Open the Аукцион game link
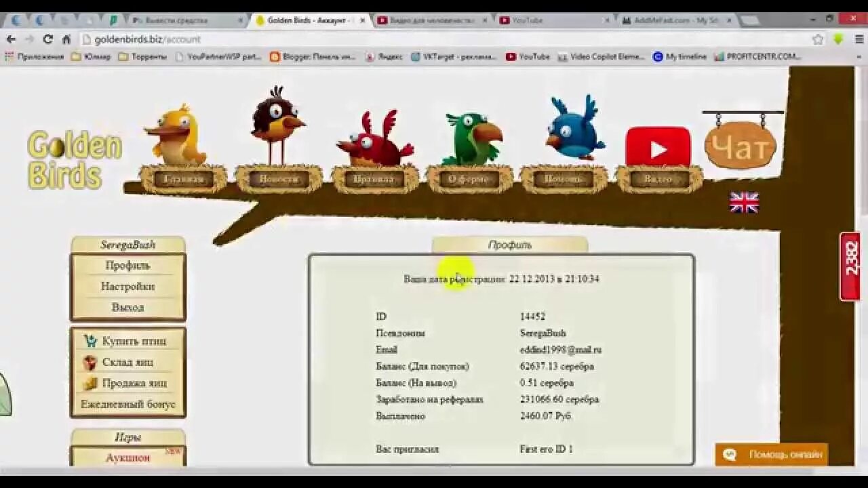Image resolution: width=868 pixels, height=488 pixels. point(127,458)
